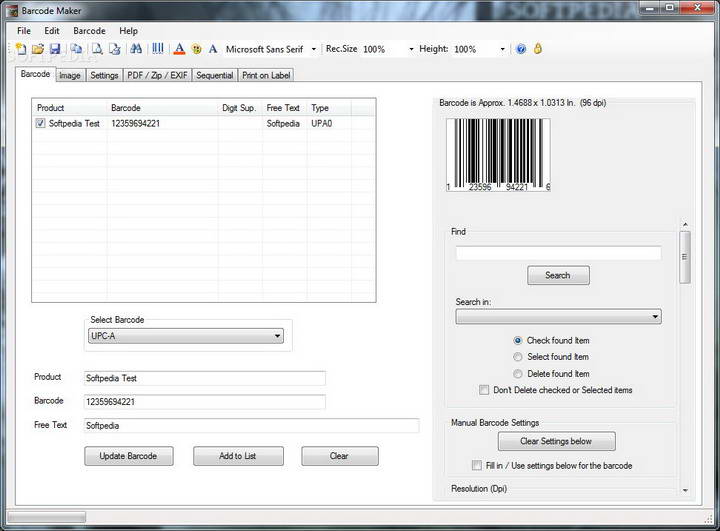Click the Copy toolbar icon
This screenshot has width=720, height=531.
76,49
